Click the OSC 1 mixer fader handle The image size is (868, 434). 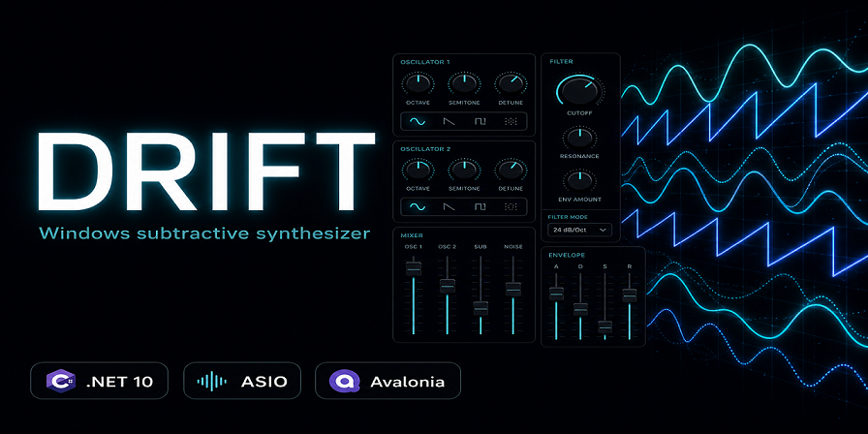click(x=414, y=268)
